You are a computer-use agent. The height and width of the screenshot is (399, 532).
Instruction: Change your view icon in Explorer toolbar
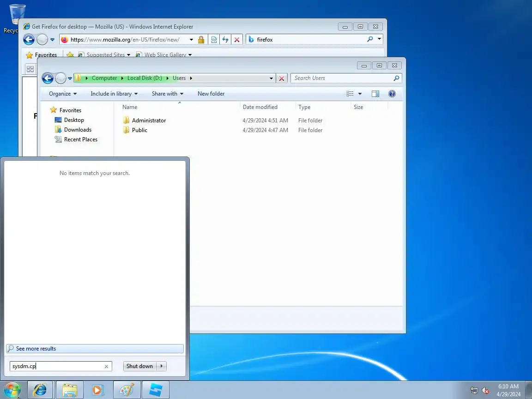(x=350, y=94)
